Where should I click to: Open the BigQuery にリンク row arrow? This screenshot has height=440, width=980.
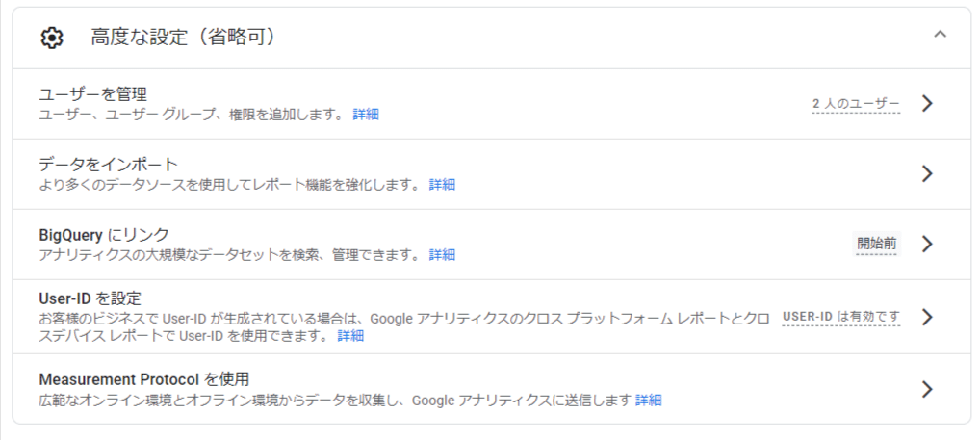tap(927, 244)
